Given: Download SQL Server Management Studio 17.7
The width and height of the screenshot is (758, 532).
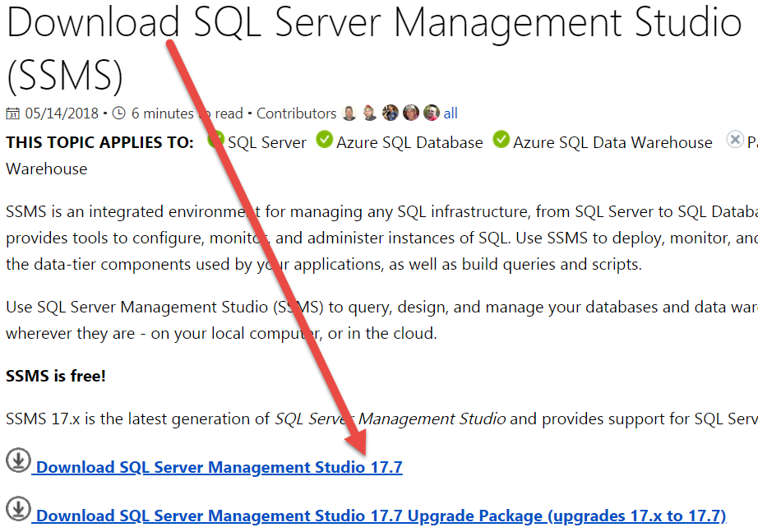Looking at the screenshot, I should click(x=219, y=468).
